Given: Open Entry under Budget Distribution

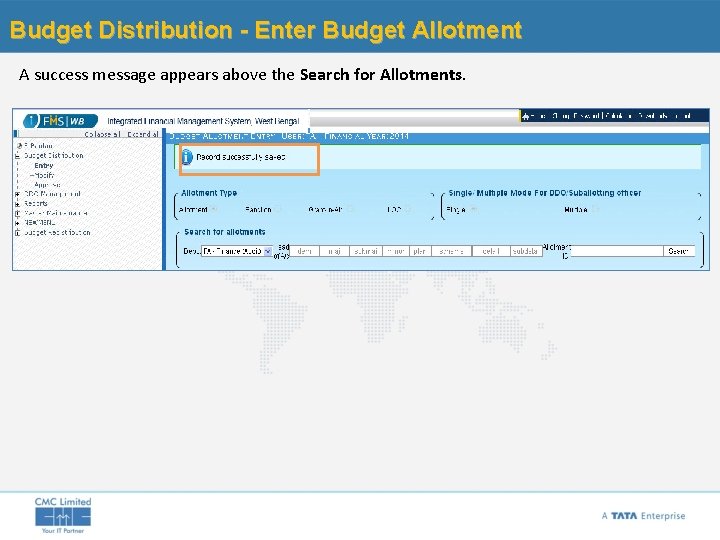Looking at the screenshot, I should pyautogui.click(x=44, y=165).
